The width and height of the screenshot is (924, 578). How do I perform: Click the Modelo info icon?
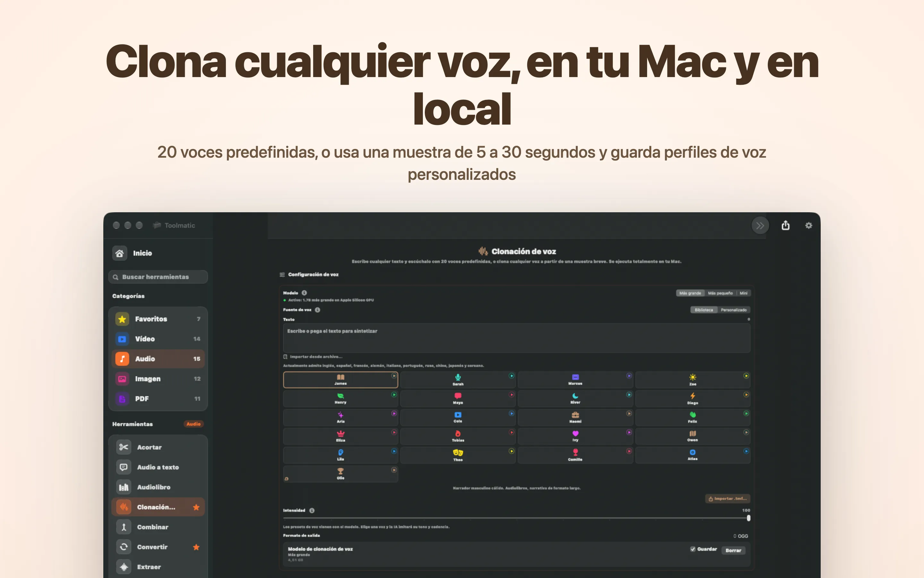304,293
